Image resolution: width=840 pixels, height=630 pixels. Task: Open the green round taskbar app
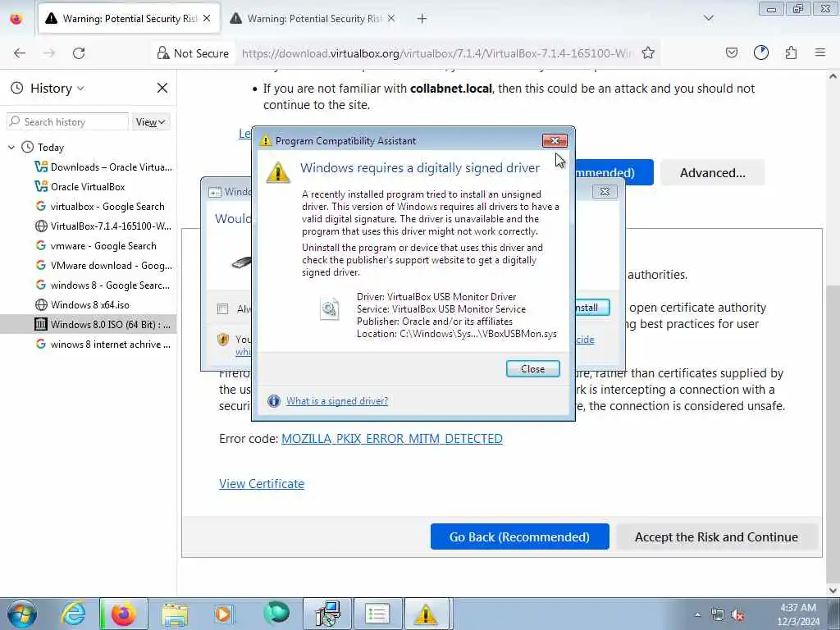click(x=276, y=614)
